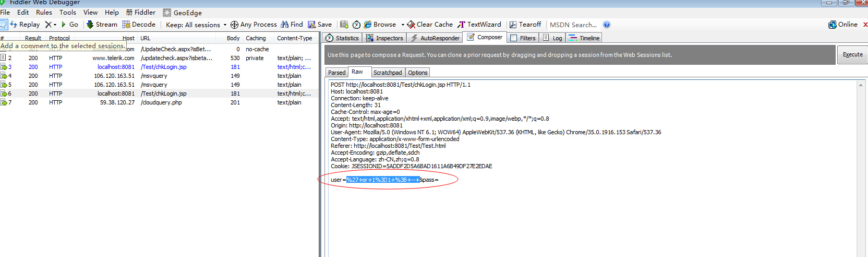Click the Go resume button

pyautogui.click(x=64, y=25)
